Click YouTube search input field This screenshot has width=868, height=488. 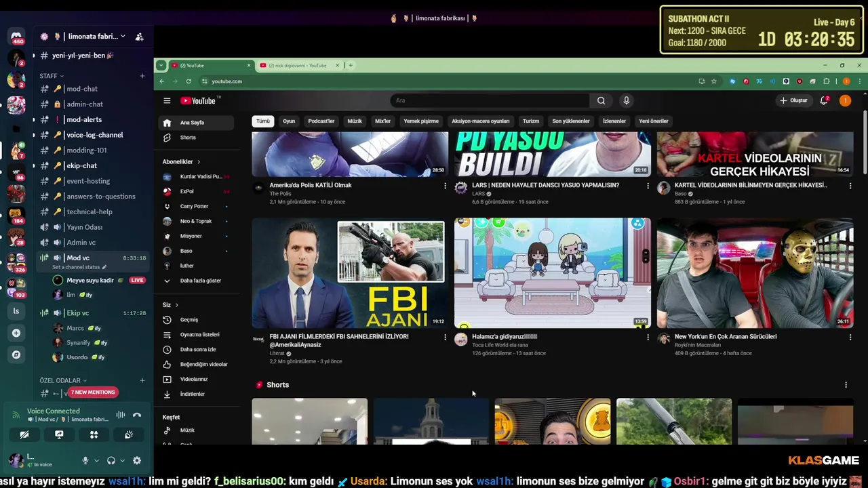(x=490, y=100)
